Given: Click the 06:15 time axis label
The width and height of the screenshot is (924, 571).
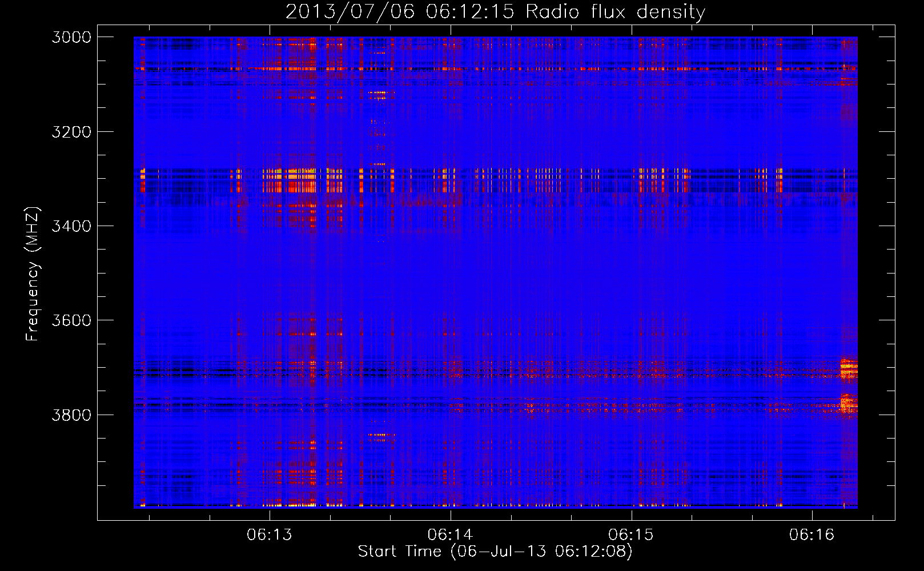Looking at the screenshot, I should point(631,534).
